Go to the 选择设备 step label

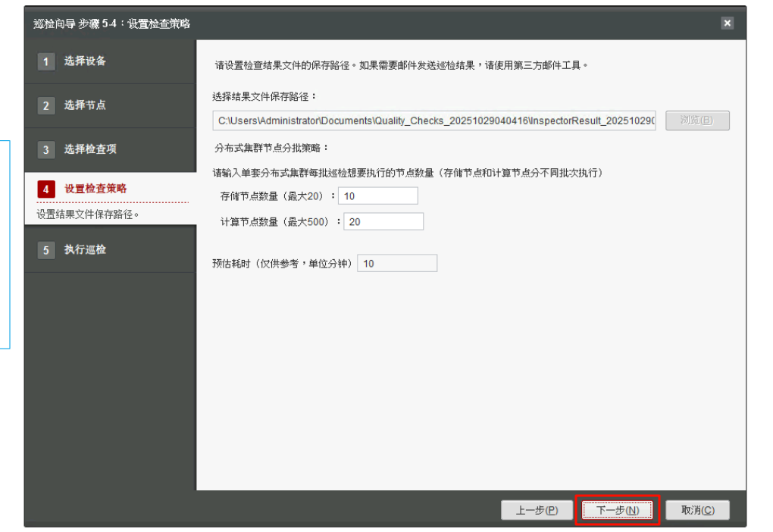85,61
